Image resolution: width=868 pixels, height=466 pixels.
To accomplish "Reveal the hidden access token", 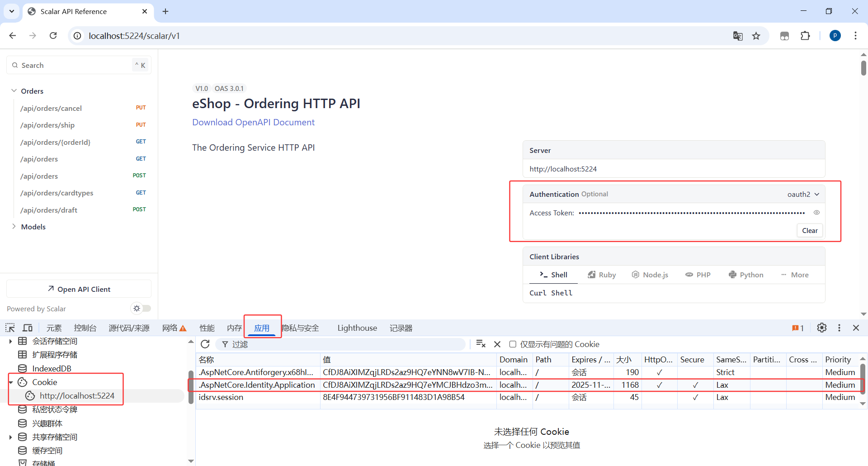I will tap(816, 213).
